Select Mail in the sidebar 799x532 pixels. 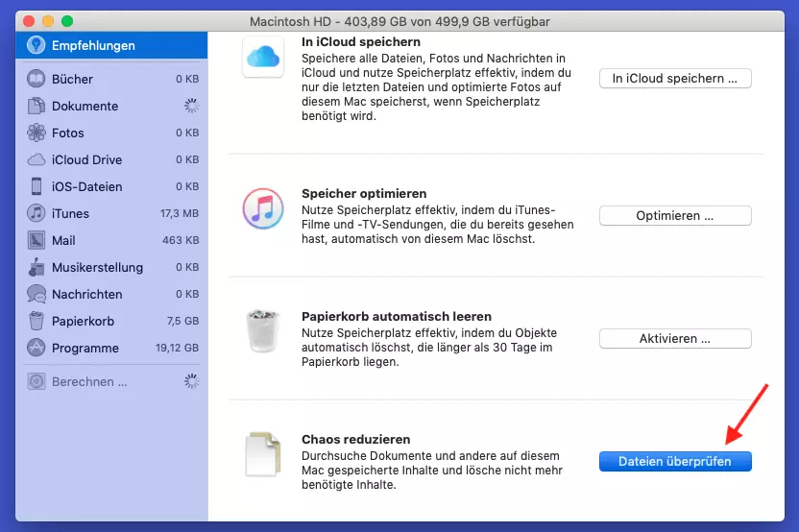coord(111,240)
